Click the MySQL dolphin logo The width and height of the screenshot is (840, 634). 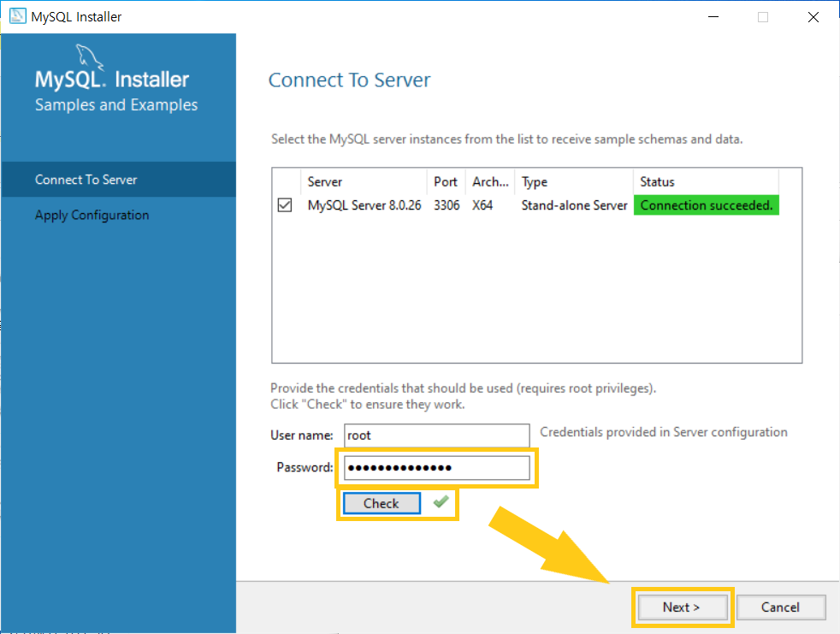tap(89, 56)
